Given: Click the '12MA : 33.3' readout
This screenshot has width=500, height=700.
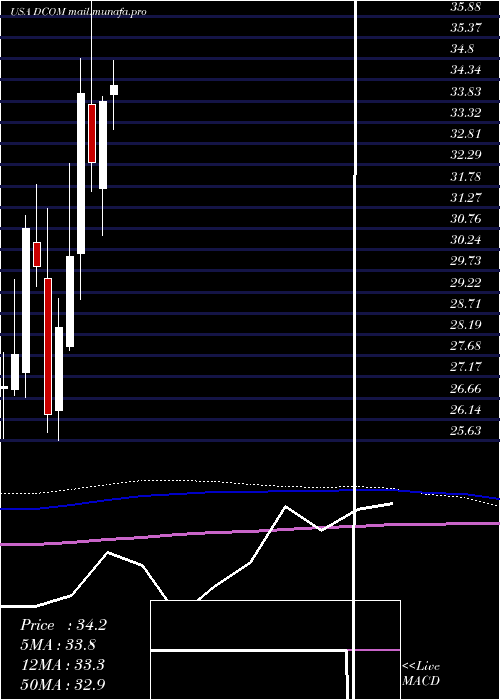Looking at the screenshot, I should click(63, 665).
